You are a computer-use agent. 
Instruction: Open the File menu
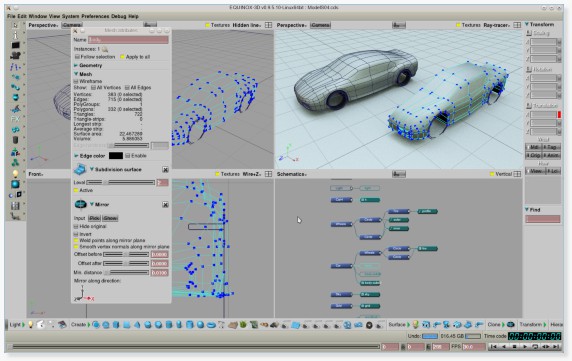[x=11, y=16]
